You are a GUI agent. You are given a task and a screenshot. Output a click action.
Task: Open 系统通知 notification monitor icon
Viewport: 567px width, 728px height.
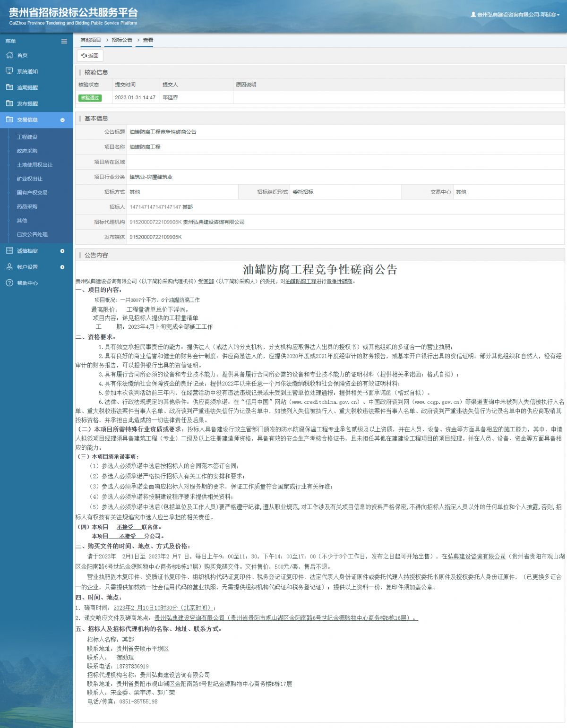(10, 71)
